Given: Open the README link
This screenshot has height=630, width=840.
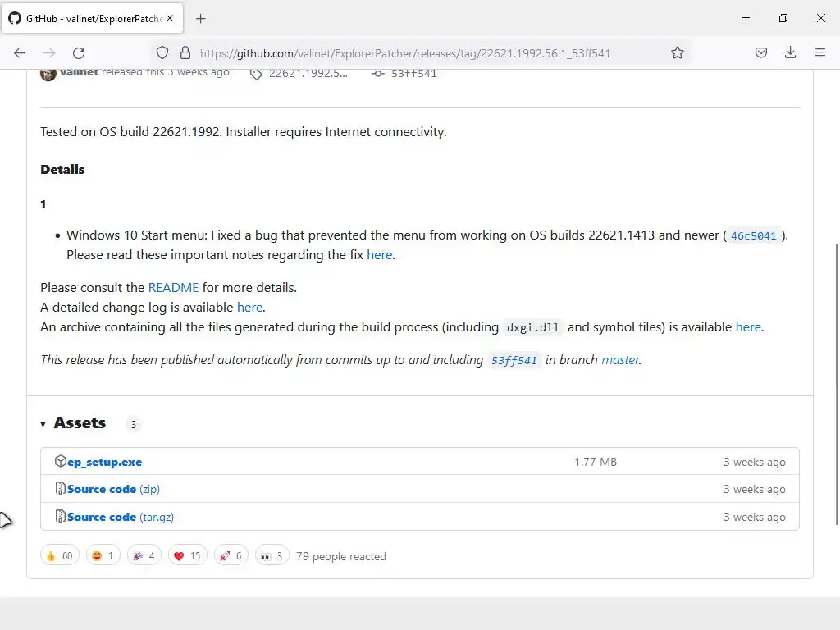Looking at the screenshot, I should 173,288.
